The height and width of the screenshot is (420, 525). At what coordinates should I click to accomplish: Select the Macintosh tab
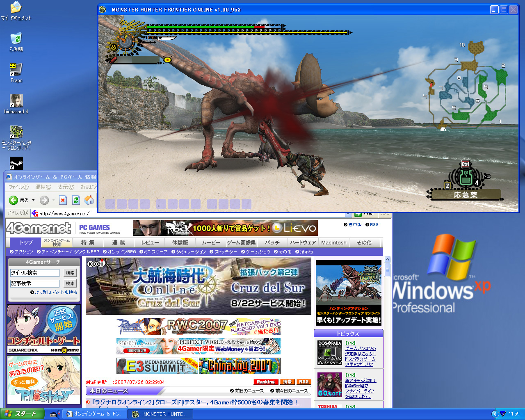point(333,242)
